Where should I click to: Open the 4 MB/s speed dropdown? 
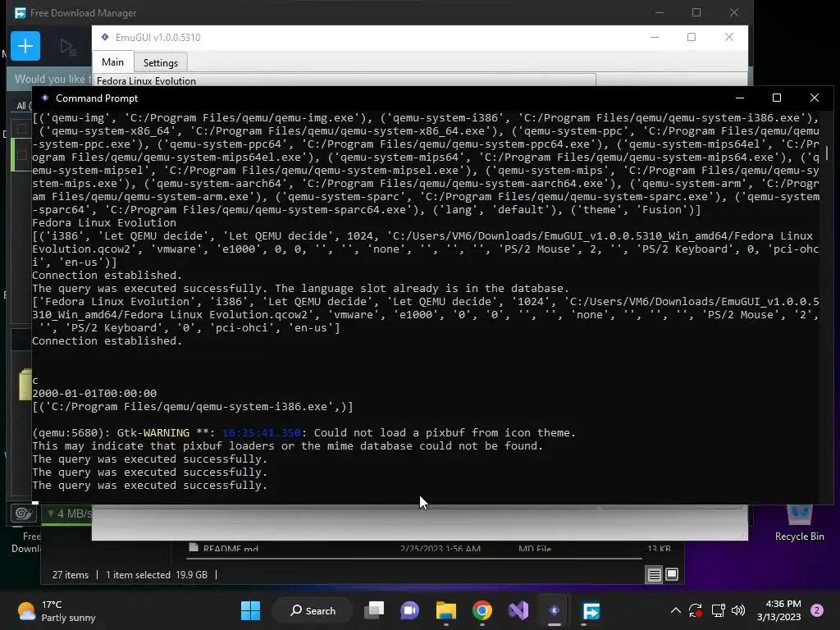tap(66, 514)
